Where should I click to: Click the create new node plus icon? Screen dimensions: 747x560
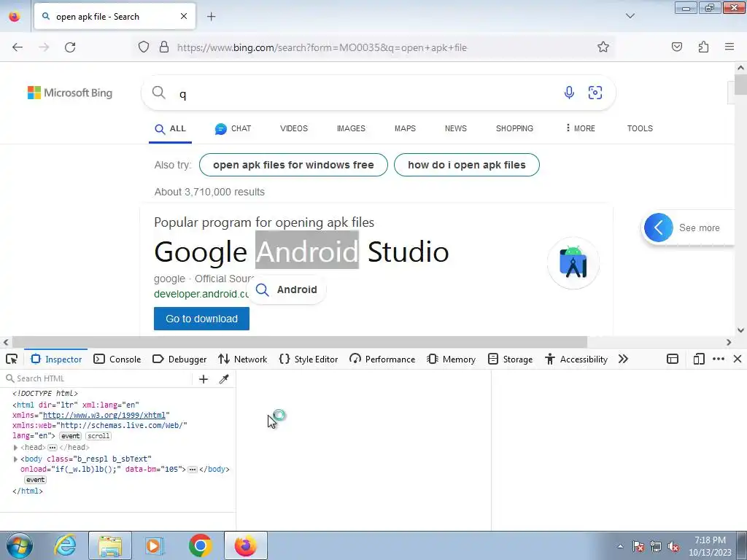[204, 378]
